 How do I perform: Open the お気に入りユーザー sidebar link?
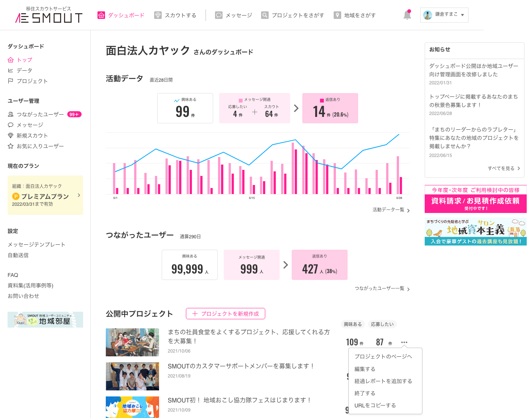click(x=40, y=146)
